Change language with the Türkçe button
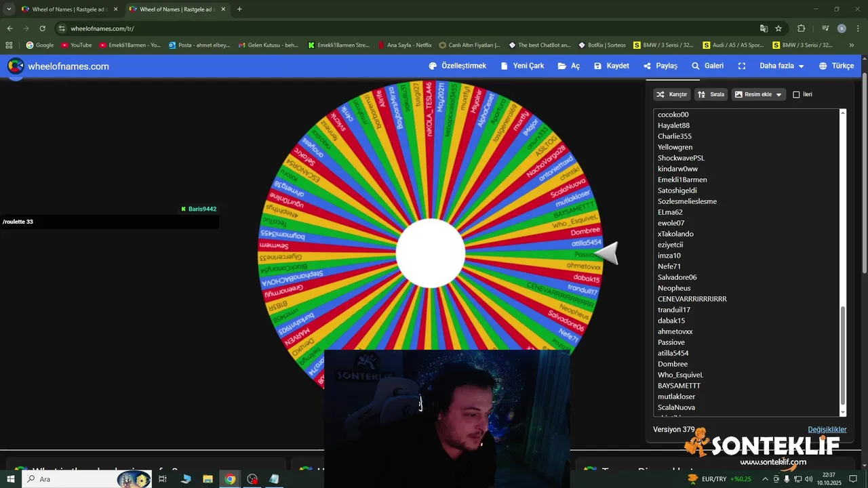Viewport: 868px width, 488px height. pyautogui.click(x=836, y=66)
